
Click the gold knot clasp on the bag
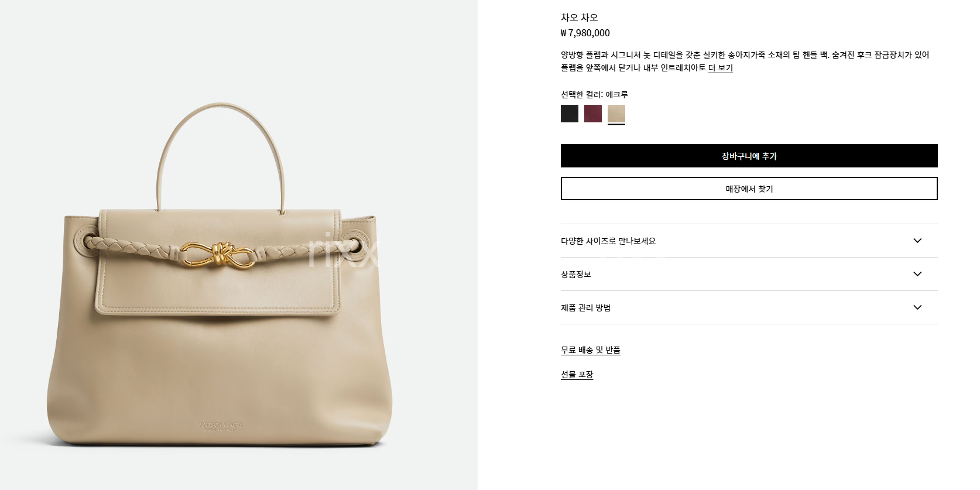pos(218,256)
